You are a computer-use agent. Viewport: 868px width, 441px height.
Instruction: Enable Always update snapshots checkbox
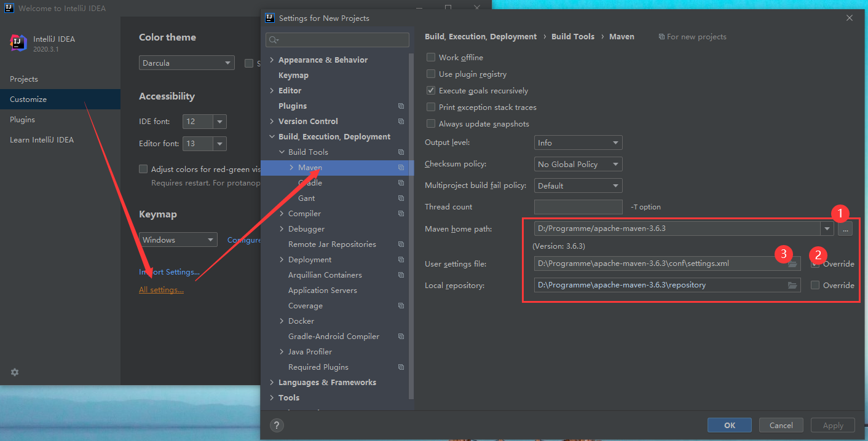431,123
